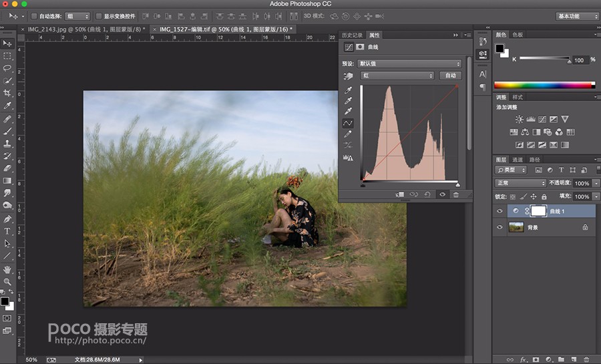The image size is (601, 364).
Task: Add Vibrance adjustment triangle icon
Action: 565,119
